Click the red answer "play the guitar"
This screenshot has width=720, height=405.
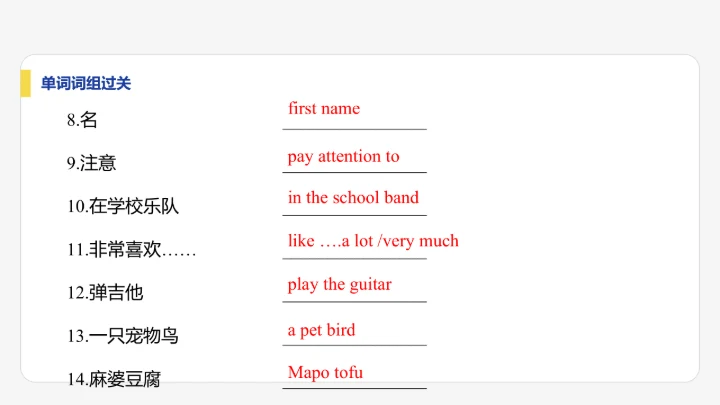pos(340,284)
